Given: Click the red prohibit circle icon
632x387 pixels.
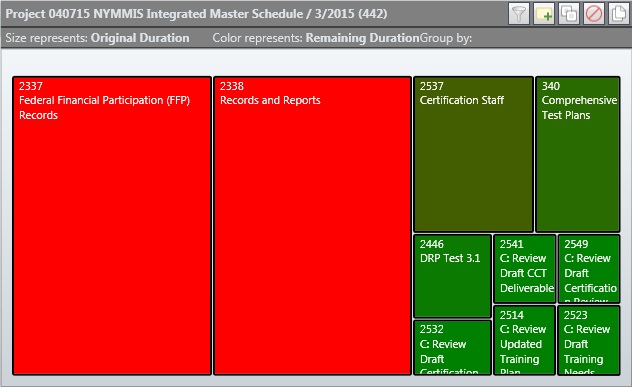Looking at the screenshot, I should click(594, 14).
